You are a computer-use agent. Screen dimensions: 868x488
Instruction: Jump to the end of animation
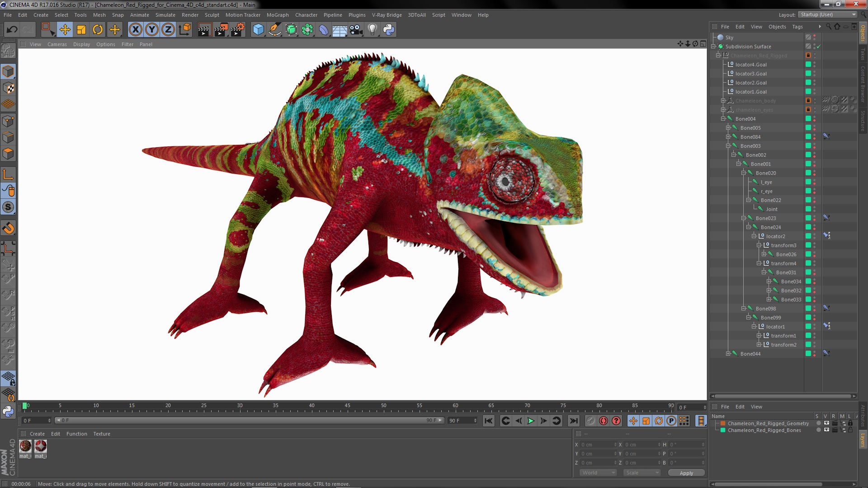coord(573,421)
